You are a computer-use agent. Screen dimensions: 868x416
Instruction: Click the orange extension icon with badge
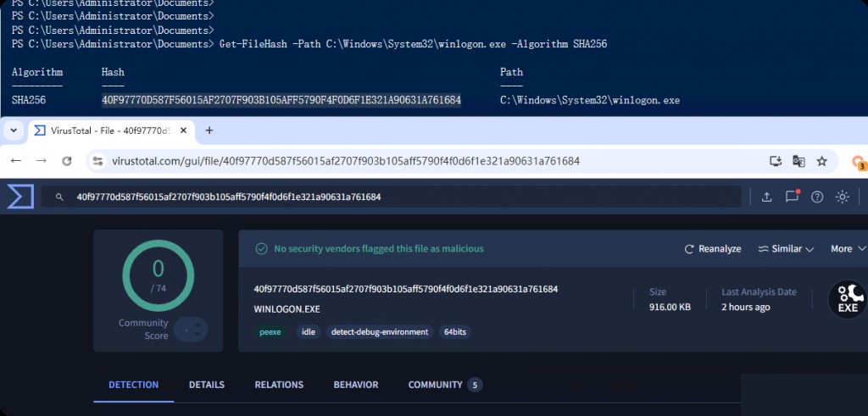coord(860,162)
